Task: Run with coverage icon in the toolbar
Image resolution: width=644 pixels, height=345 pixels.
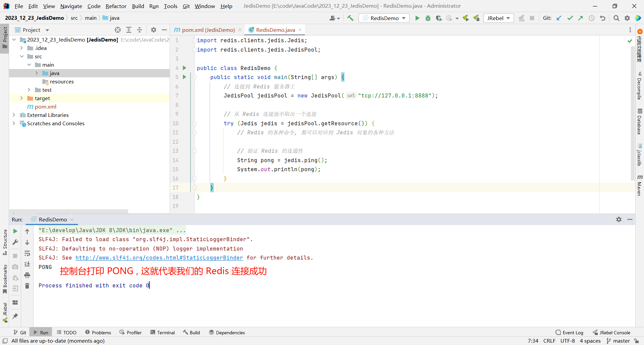Action: point(439,18)
